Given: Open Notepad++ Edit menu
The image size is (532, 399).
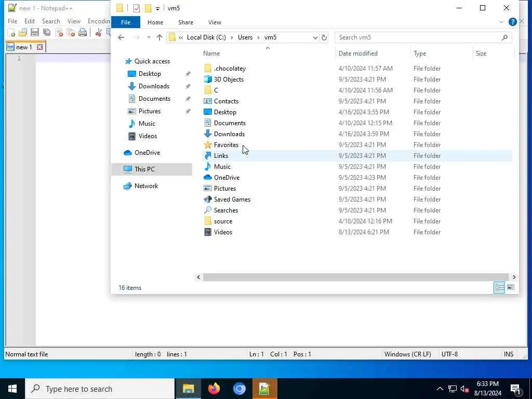Looking at the screenshot, I should [x=30, y=21].
